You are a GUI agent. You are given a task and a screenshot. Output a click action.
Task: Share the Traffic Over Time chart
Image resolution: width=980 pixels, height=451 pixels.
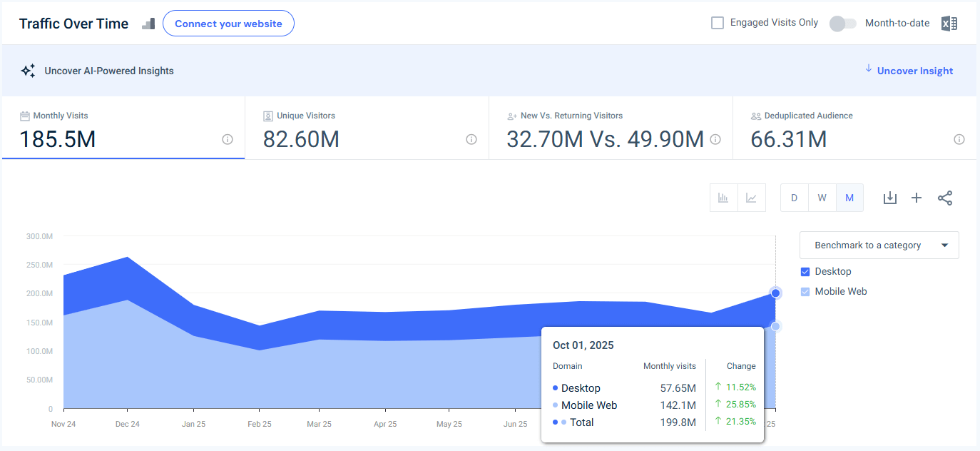[x=945, y=198]
